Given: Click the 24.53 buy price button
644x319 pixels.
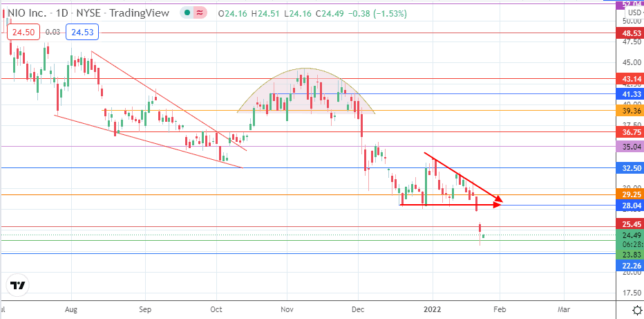Looking at the screenshot, I should point(82,32).
